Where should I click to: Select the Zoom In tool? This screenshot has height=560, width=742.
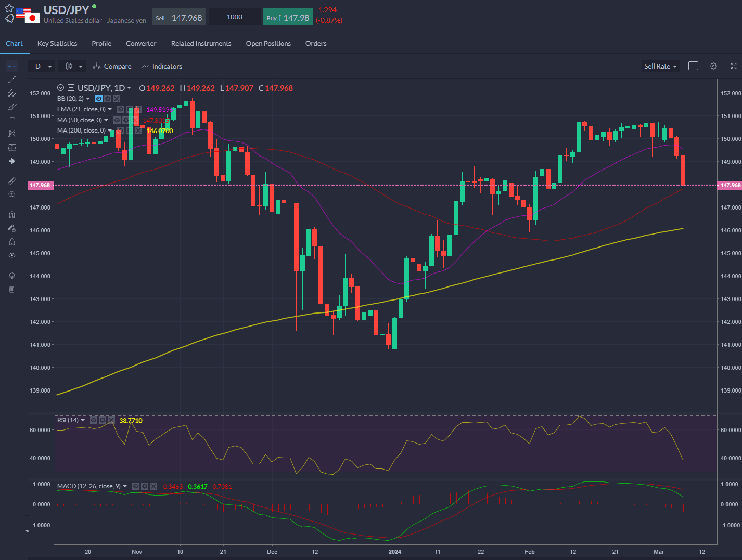pyautogui.click(x=12, y=194)
